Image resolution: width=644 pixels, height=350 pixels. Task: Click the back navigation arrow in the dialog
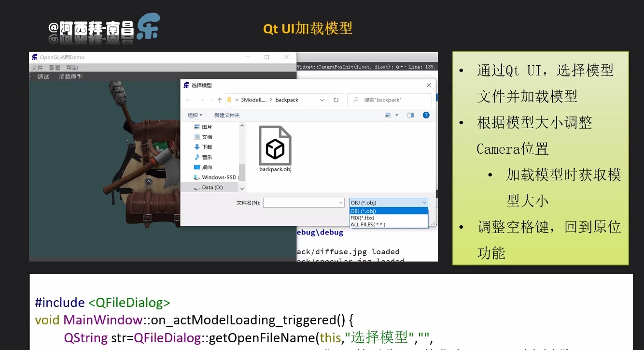click(189, 100)
